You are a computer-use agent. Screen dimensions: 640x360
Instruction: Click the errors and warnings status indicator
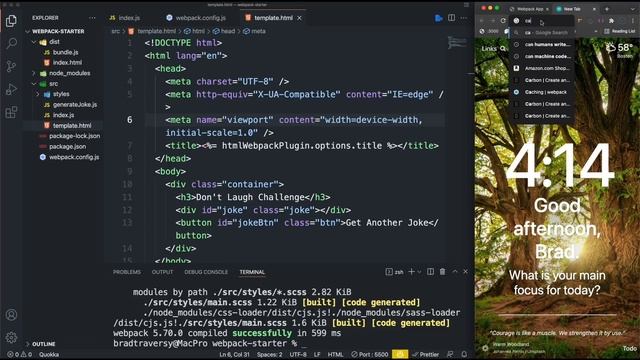point(19,355)
